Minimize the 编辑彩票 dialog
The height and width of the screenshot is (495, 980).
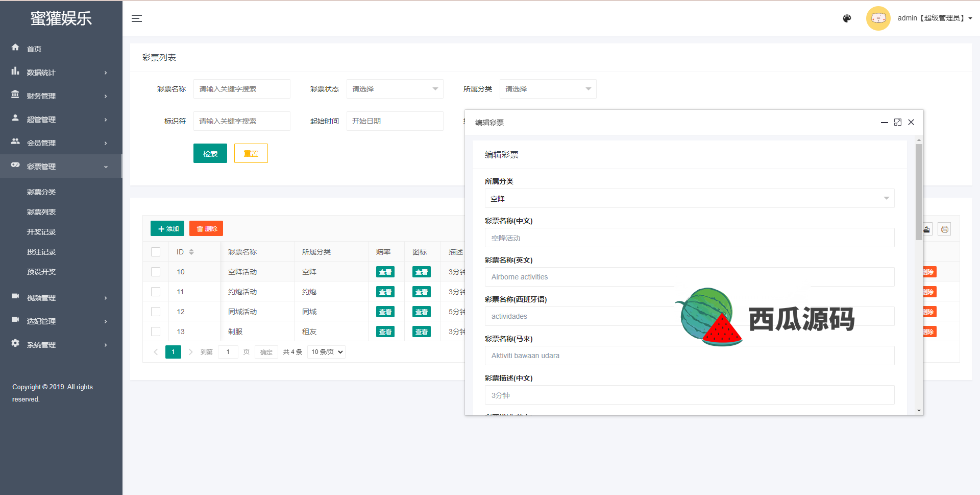pyautogui.click(x=885, y=123)
